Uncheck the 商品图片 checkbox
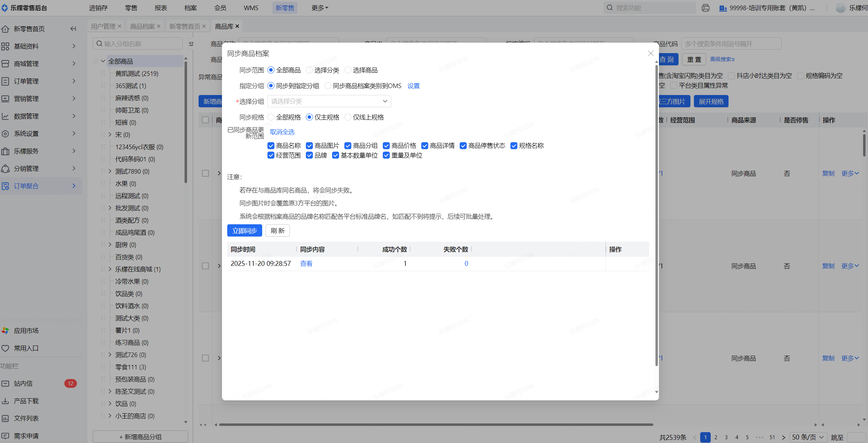The height and width of the screenshot is (443, 868). point(309,146)
